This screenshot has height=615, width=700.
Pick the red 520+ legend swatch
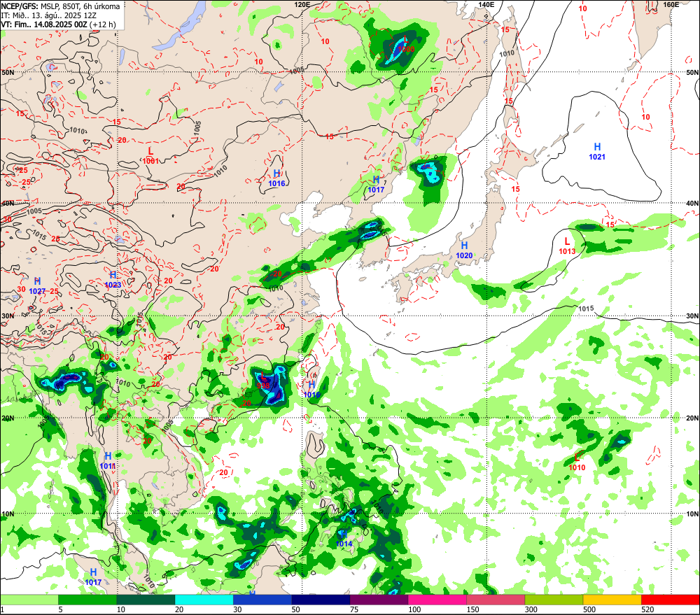(671, 600)
